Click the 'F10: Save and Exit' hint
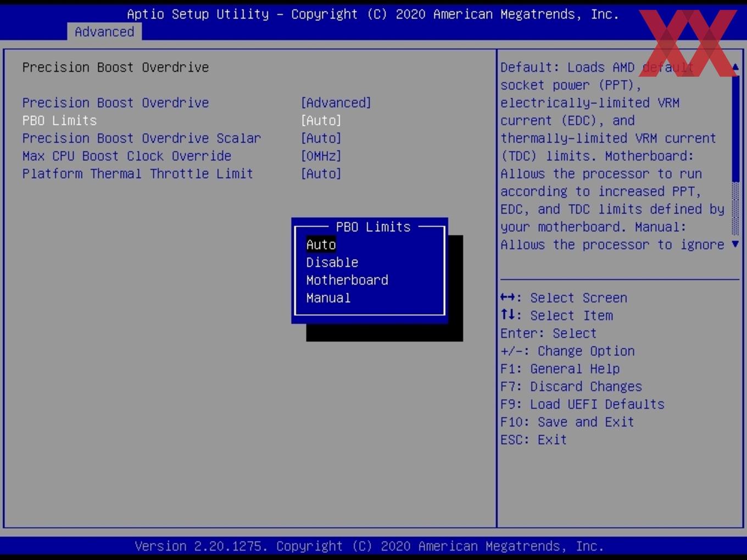 tap(567, 422)
